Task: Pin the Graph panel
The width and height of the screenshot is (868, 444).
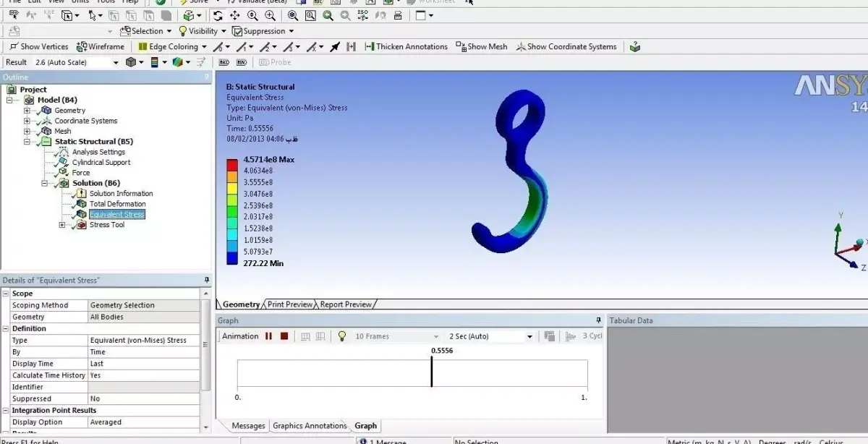Action: coord(598,320)
